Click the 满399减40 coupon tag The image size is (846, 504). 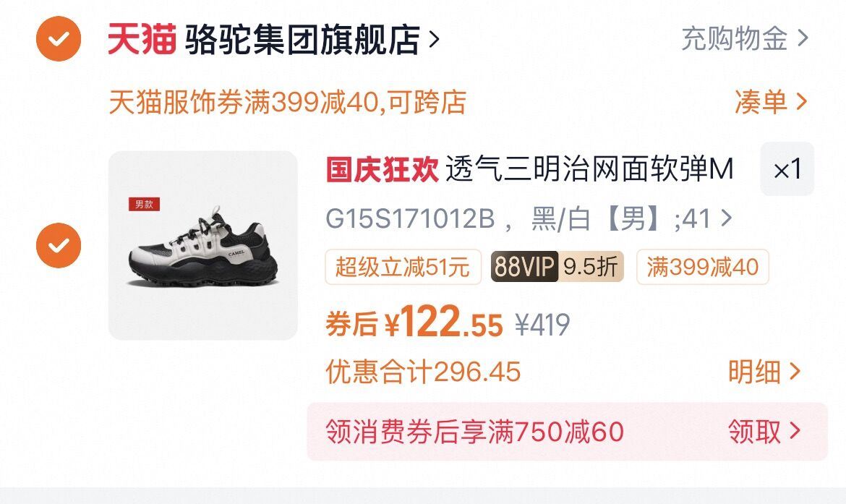[703, 267]
